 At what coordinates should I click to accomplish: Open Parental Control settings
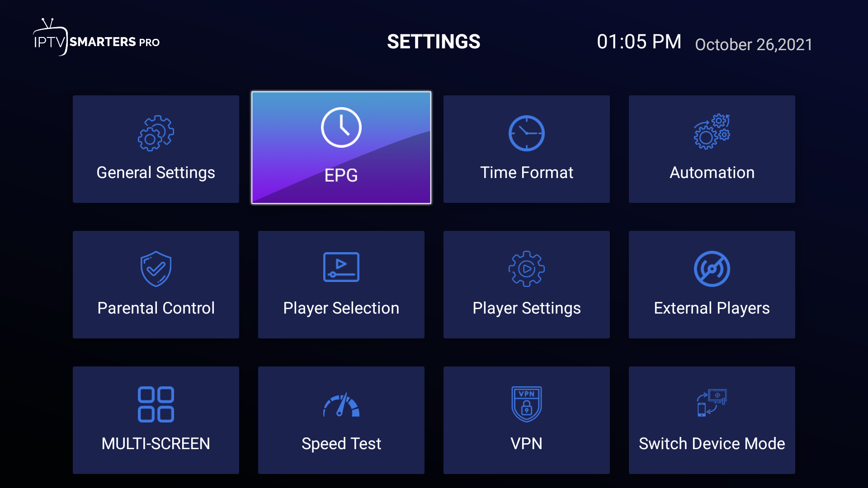156,282
